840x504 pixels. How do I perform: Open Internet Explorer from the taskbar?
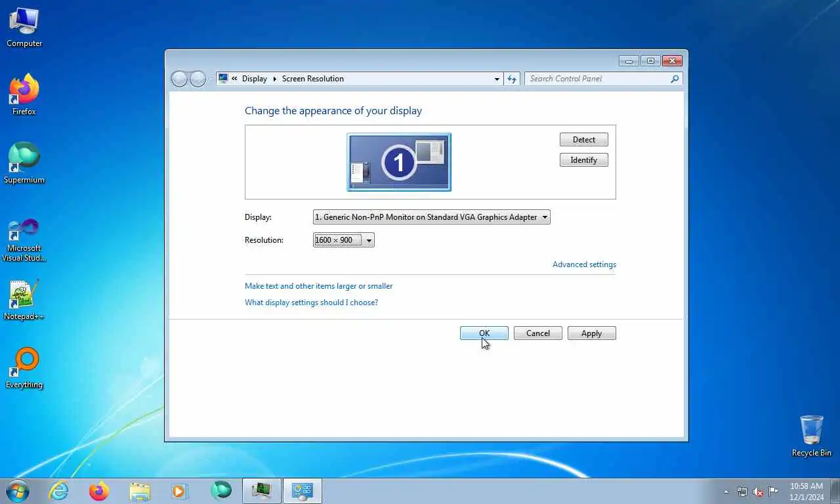point(58,491)
